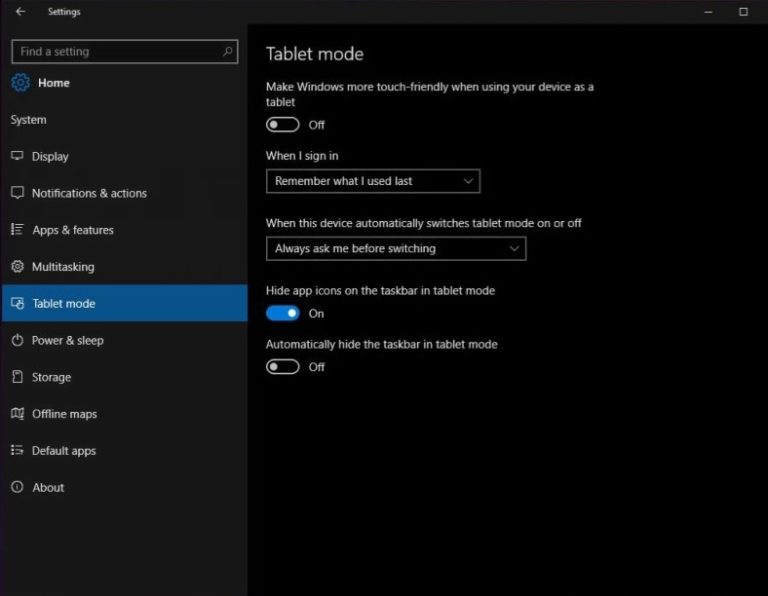Click the Home gear icon

pyautogui.click(x=20, y=83)
